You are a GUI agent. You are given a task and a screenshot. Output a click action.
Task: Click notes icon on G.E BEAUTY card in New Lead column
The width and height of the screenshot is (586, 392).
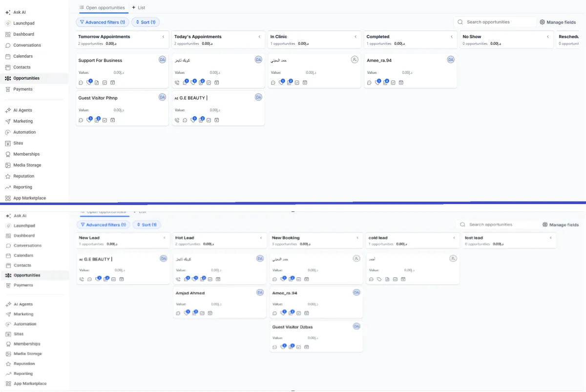pos(105,279)
